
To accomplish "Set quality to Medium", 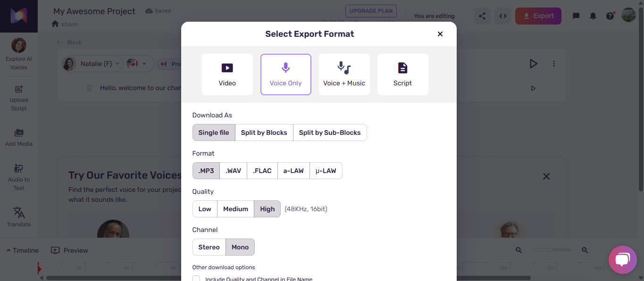I will pos(235,209).
